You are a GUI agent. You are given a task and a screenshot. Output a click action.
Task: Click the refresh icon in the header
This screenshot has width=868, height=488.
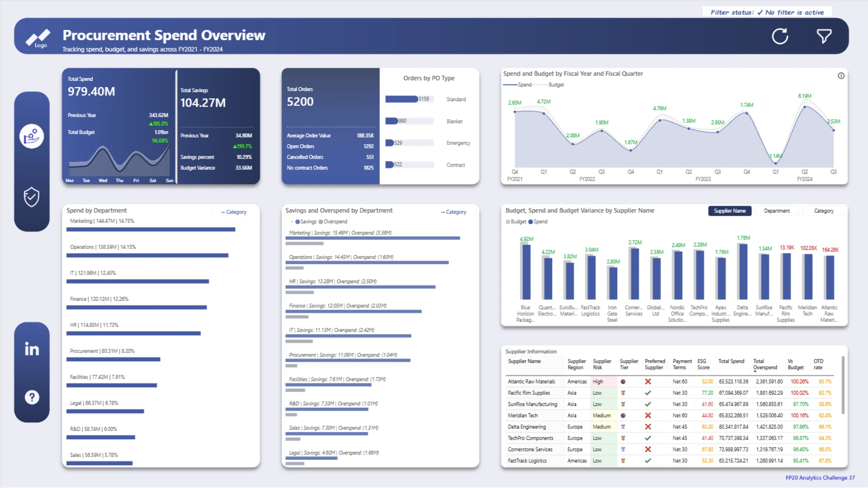(x=780, y=36)
